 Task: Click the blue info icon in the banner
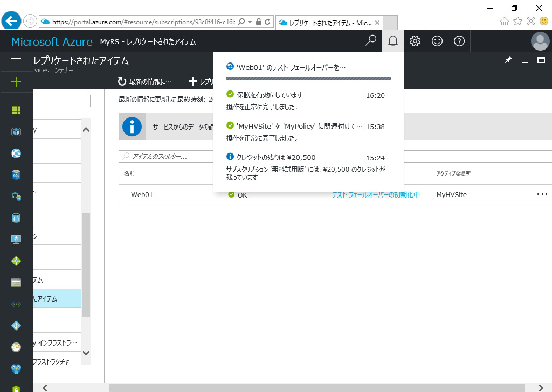(x=132, y=127)
